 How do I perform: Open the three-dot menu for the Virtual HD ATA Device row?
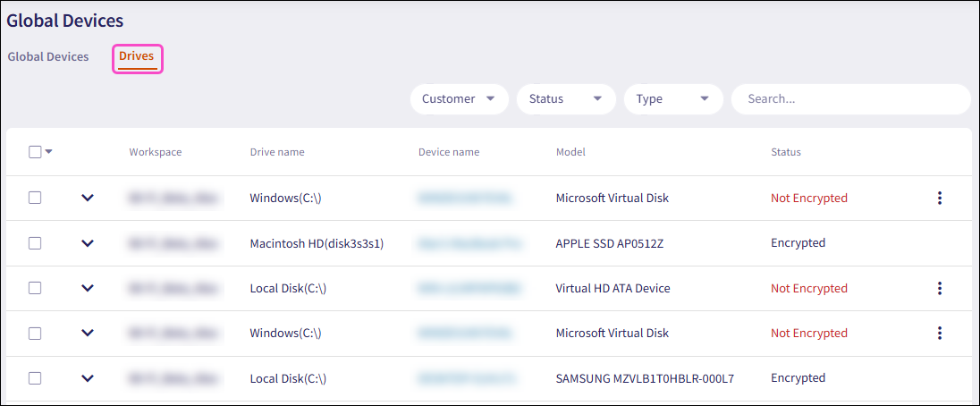point(939,288)
